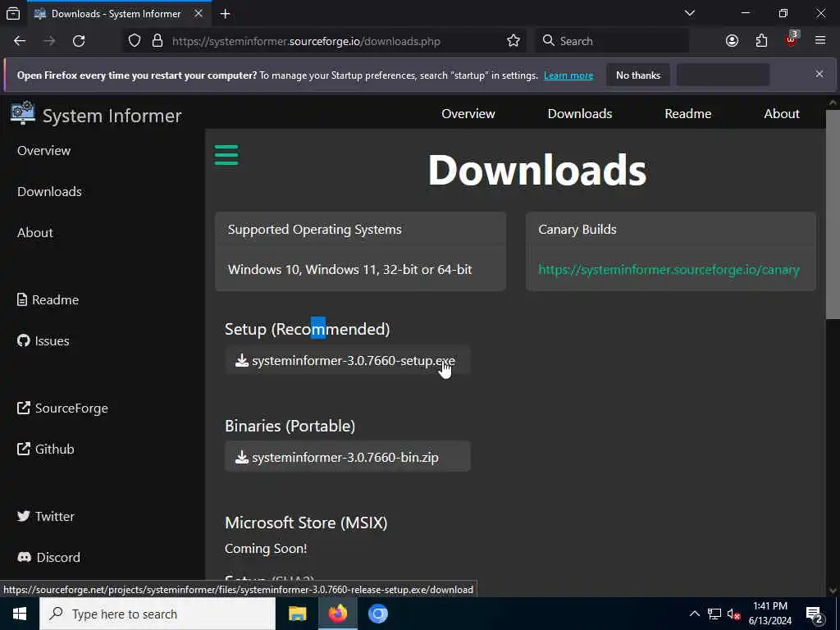
Task: Download systeminformer-3.0.7660-bin.zip
Action: (348, 457)
